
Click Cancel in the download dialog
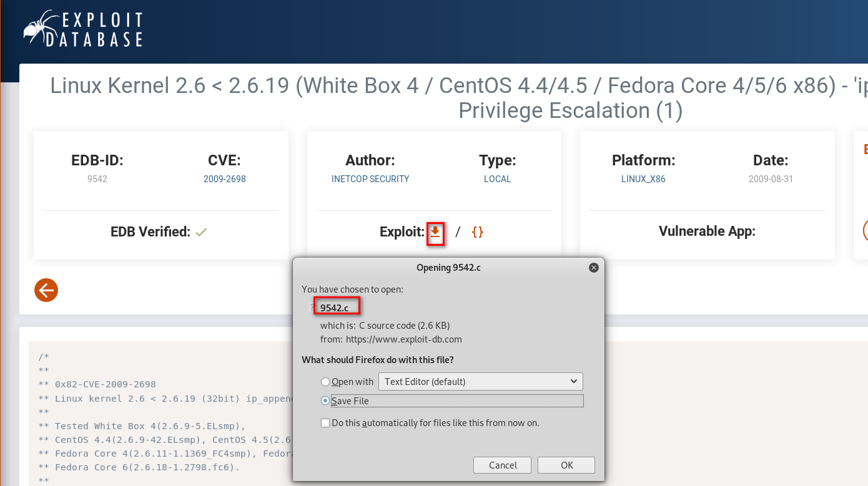(503, 465)
